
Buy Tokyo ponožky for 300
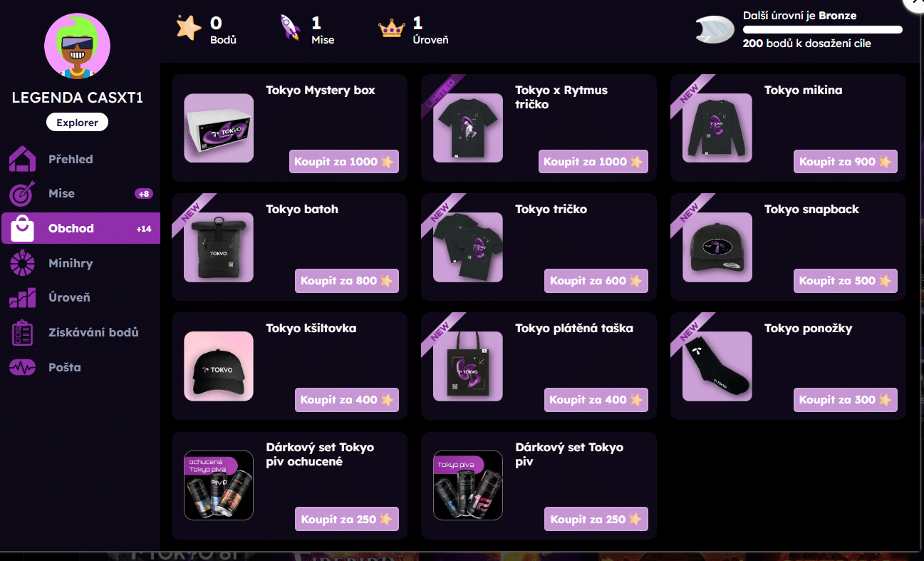click(x=846, y=400)
